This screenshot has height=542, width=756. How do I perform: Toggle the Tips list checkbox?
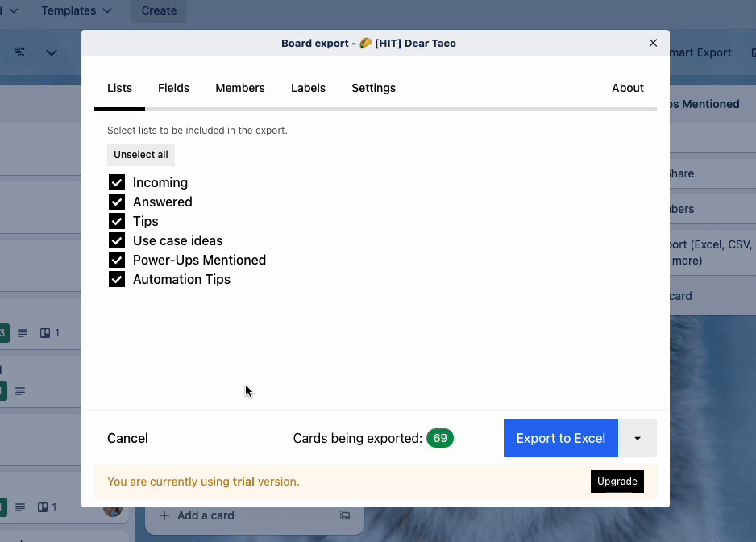click(x=117, y=221)
